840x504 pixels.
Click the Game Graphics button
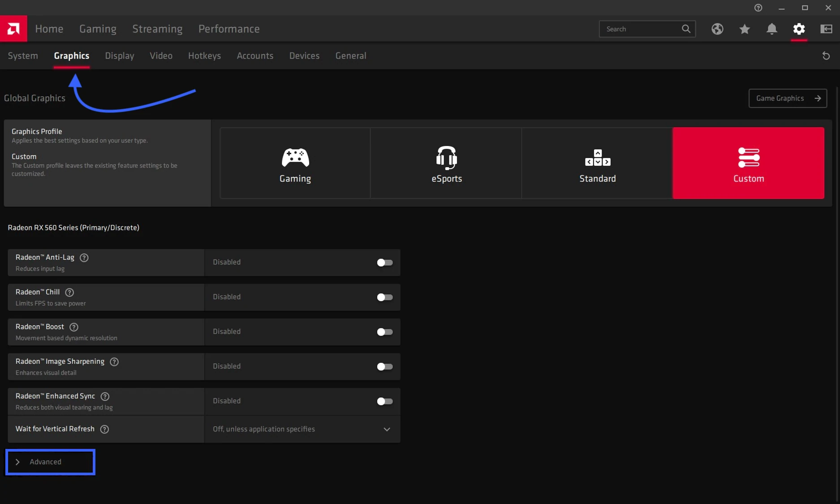(x=788, y=98)
